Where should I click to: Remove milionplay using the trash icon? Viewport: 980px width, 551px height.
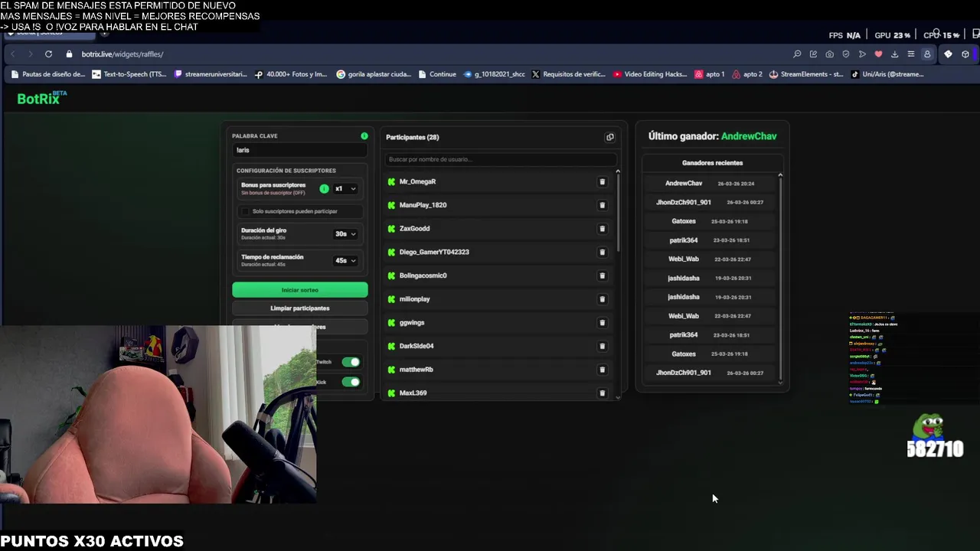point(602,299)
